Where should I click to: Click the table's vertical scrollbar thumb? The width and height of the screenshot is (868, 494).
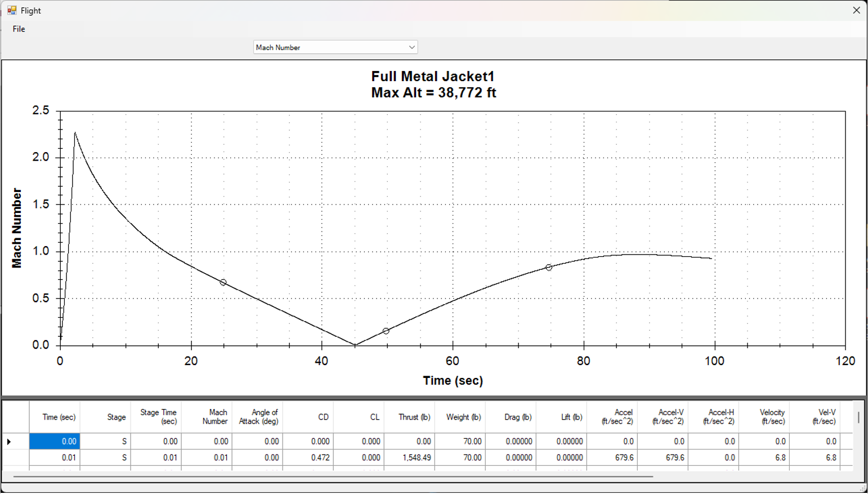coord(858,417)
